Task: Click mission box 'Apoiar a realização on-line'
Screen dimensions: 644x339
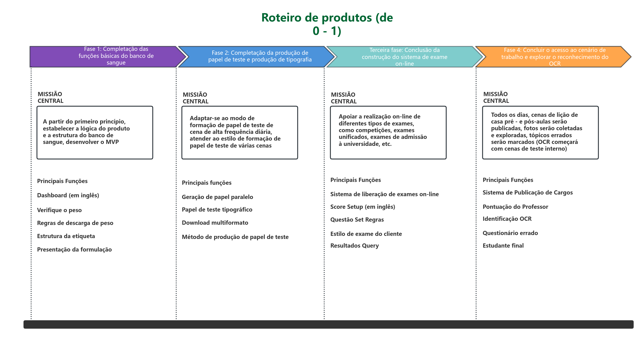Action: [x=388, y=132]
